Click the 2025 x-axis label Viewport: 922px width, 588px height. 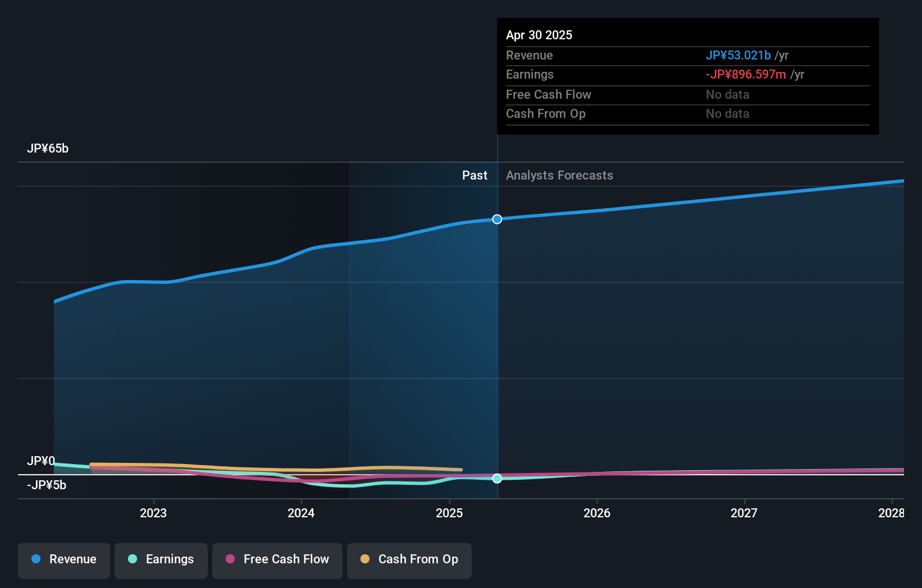point(449,513)
